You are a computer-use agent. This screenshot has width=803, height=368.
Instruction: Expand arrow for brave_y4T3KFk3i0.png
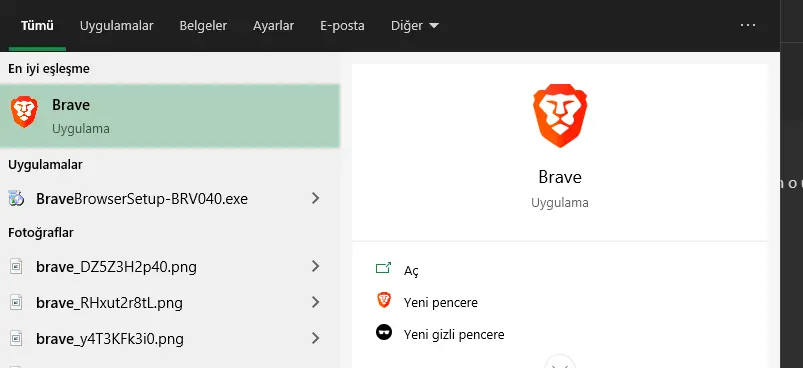[315, 338]
